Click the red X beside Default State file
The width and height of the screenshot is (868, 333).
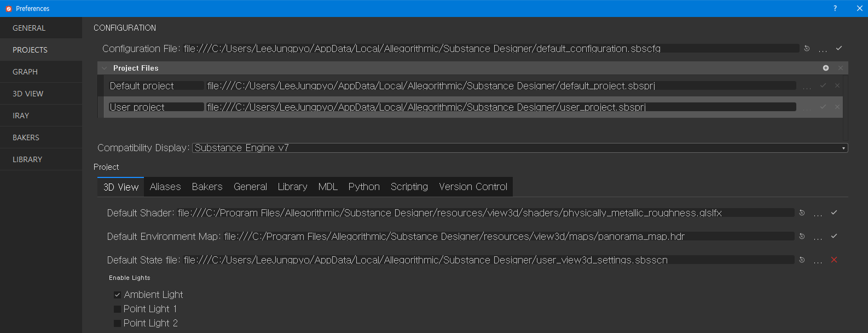pyautogui.click(x=834, y=260)
